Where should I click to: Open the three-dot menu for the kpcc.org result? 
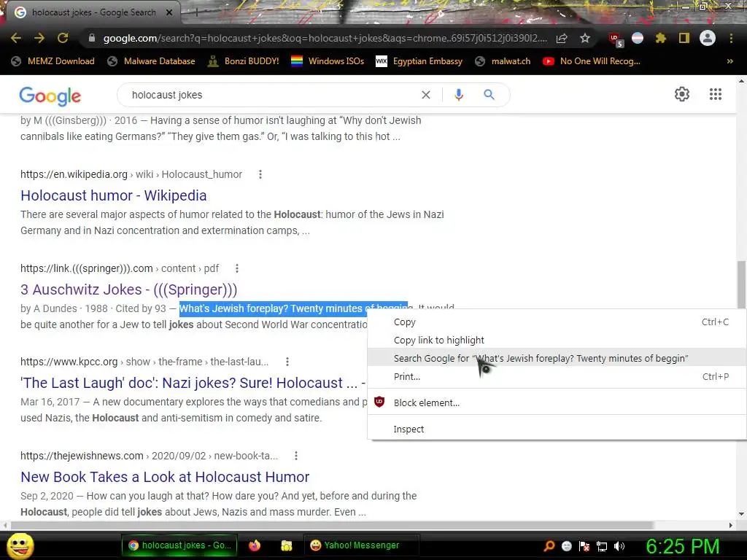point(287,362)
